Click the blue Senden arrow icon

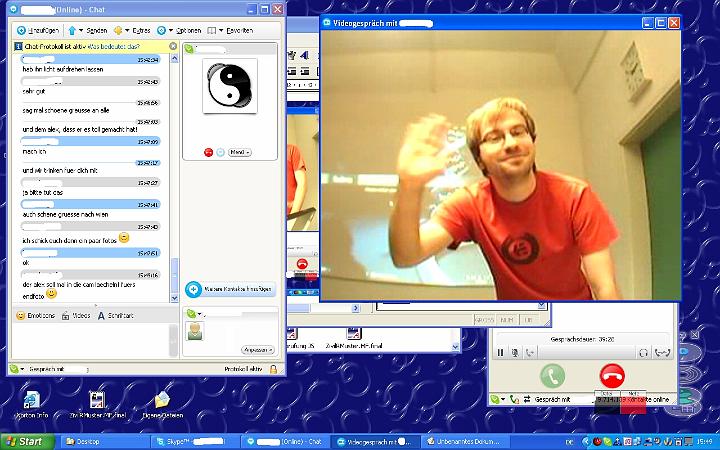(x=72, y=30)
